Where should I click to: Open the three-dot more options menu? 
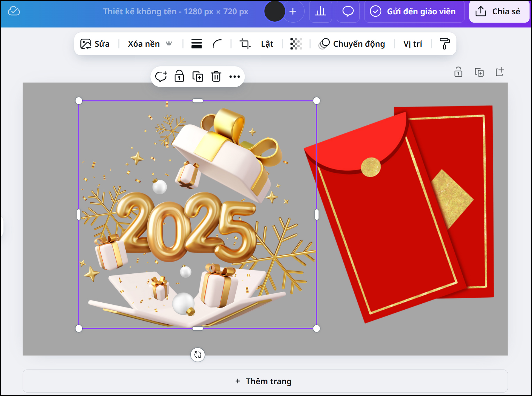coord(235,76)
